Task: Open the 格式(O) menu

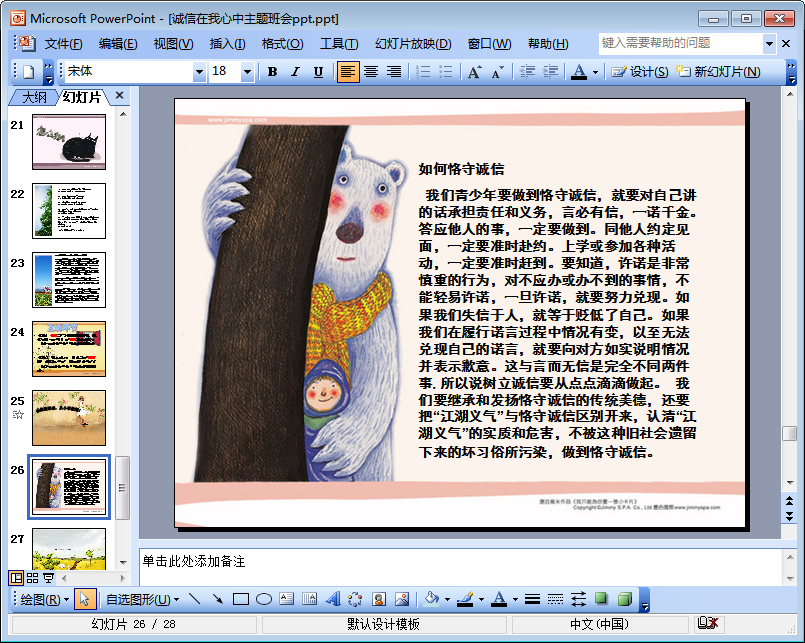Action: coord(282,44)
